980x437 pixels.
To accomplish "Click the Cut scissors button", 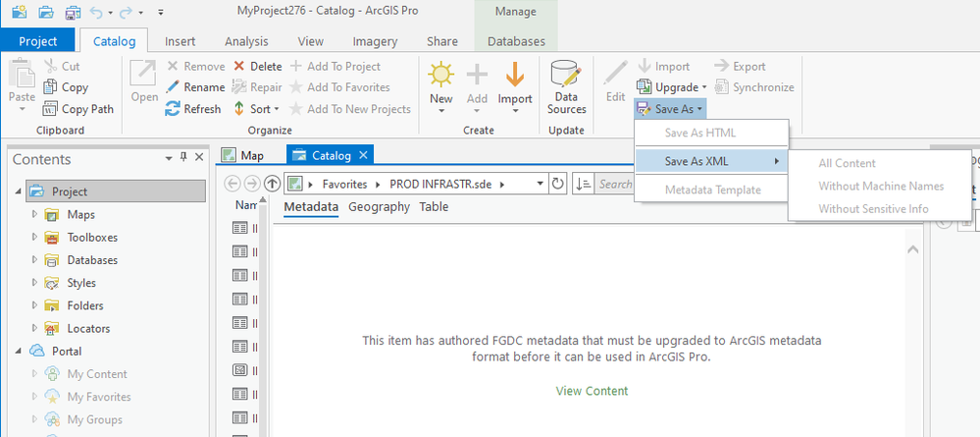I will click(x=62, y=67).
